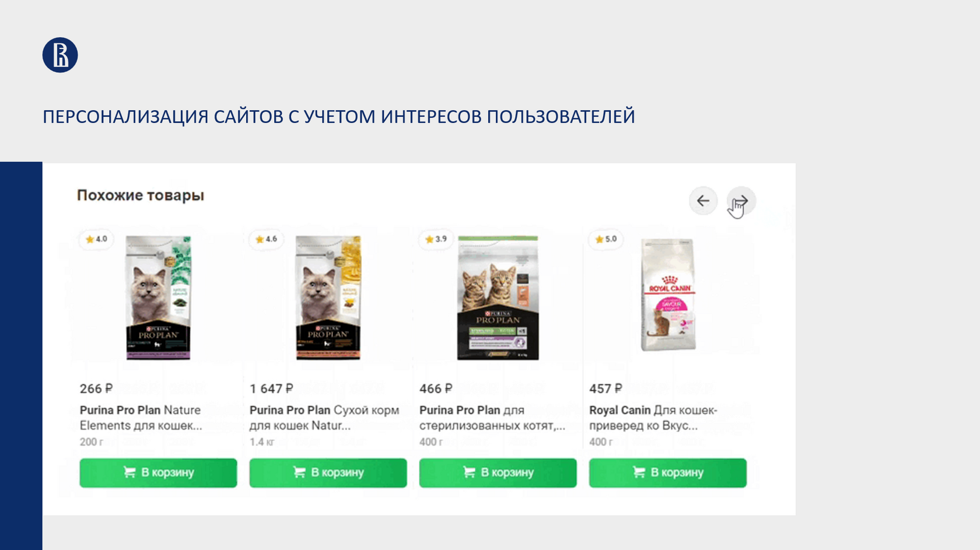Open the Purina Pro Plan Nature Elements title
This screenshot has width=980, height=550.
click(141, 418)
